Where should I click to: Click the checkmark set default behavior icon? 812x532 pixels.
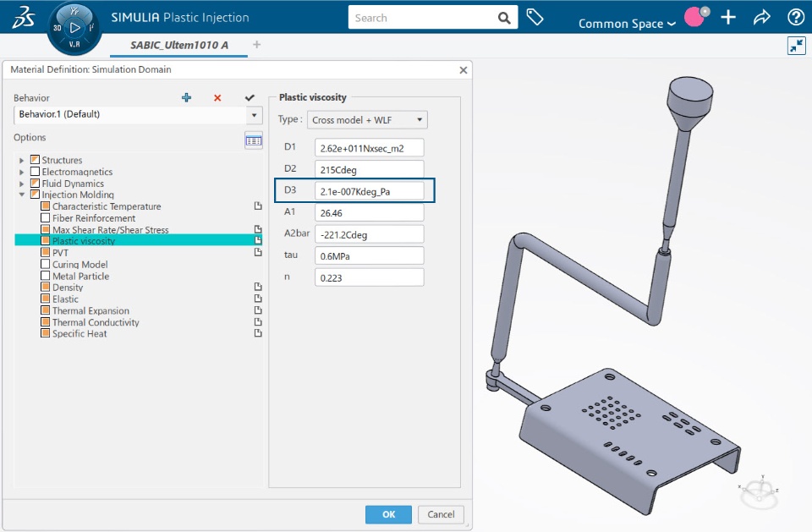250,97
